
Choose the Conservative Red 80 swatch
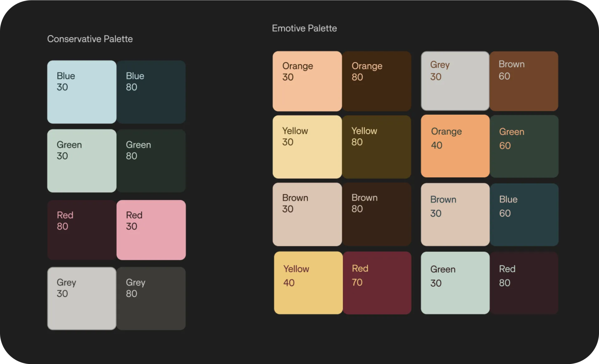pos(82,230)
